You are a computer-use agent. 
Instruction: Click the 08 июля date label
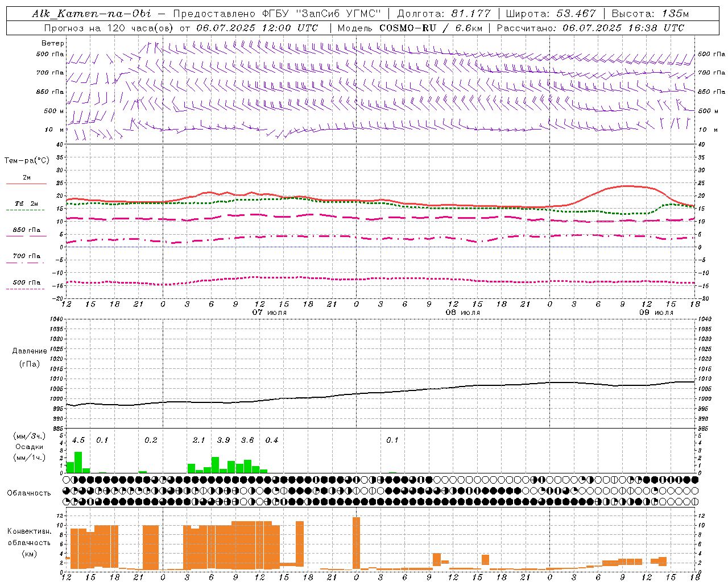(x=462, y=313)
